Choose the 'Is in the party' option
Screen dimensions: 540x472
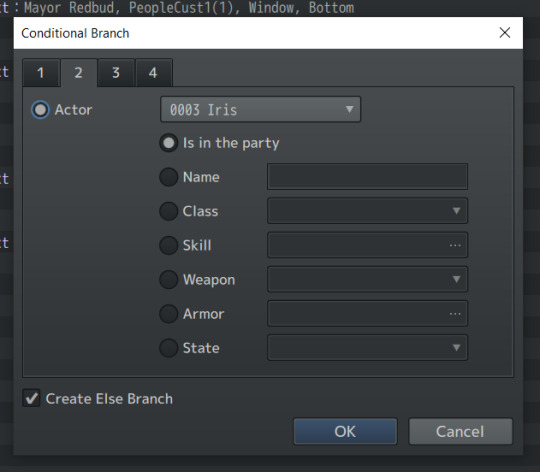(x=168, y=143)
